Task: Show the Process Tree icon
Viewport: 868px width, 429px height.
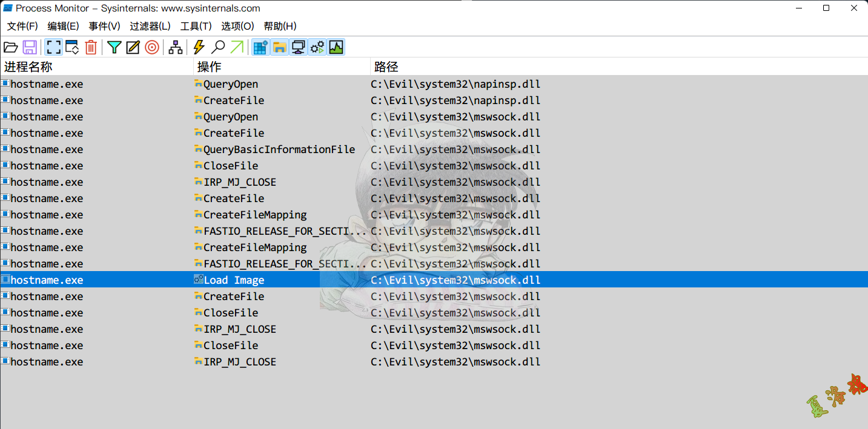Action: coord(176,47)
